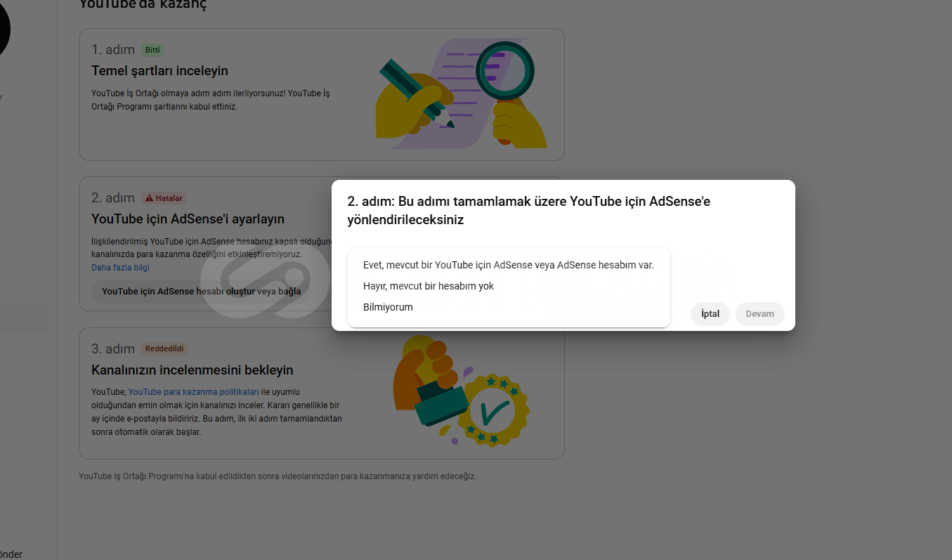Click the '3. adım' label
This screenshot has height=560, width=952.
(113, 349)
